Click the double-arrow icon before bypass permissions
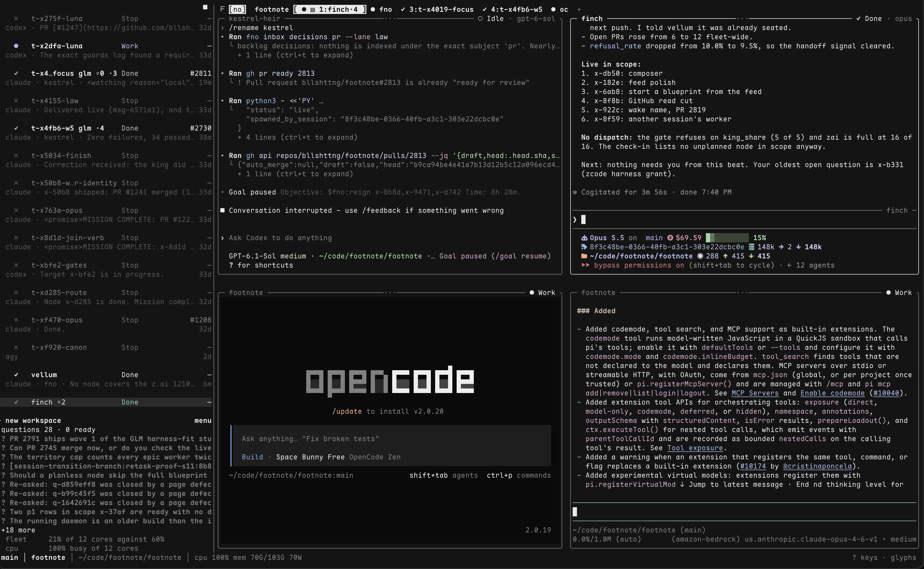Screen dimensions: 924x569 tap(585, 265)
